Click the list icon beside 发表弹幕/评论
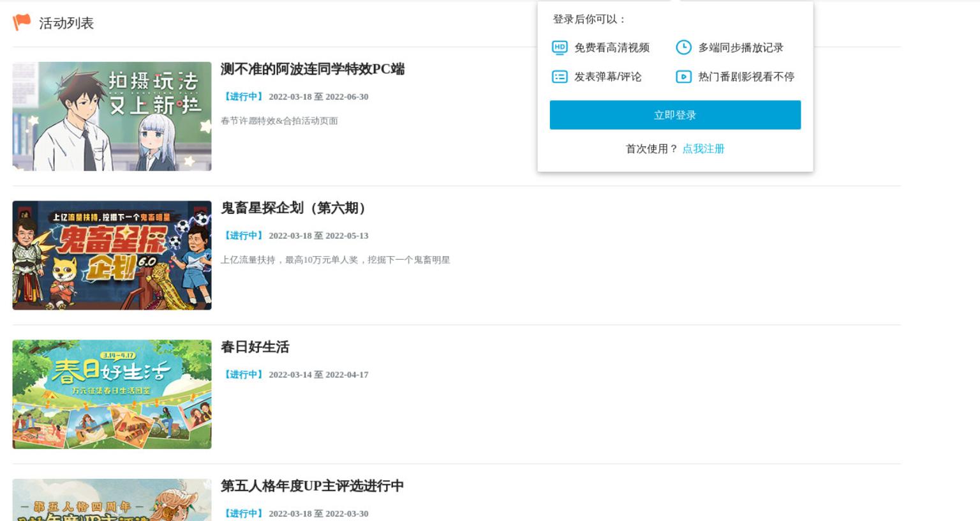Image resolution: width=980 pixels, height=521 pixels. 560,77
